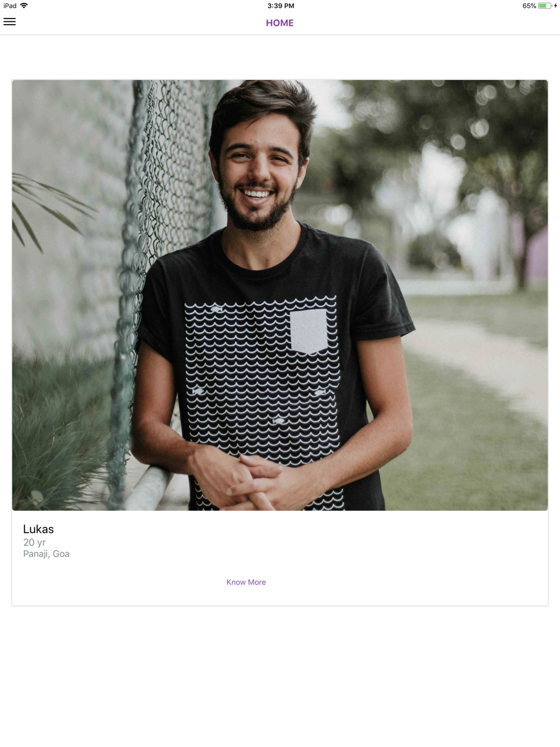This screenshot has width=560, height=747.
Task: Tap the 3:39 PM clock
Action: tap(281, 6)
